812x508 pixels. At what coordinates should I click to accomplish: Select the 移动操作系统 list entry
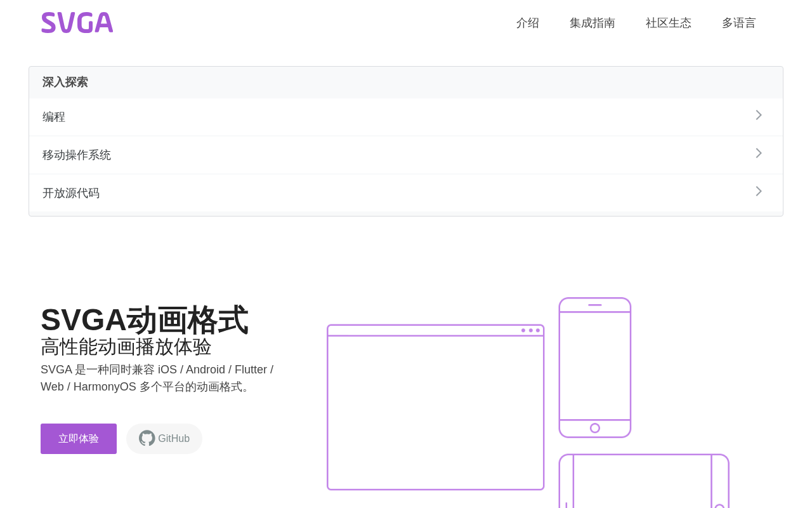[x=406, y=155]
